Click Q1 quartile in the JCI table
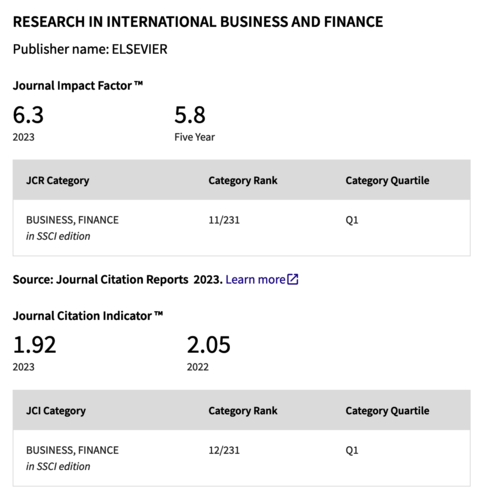This screenshot has height=500, width=488. [352, 450]
